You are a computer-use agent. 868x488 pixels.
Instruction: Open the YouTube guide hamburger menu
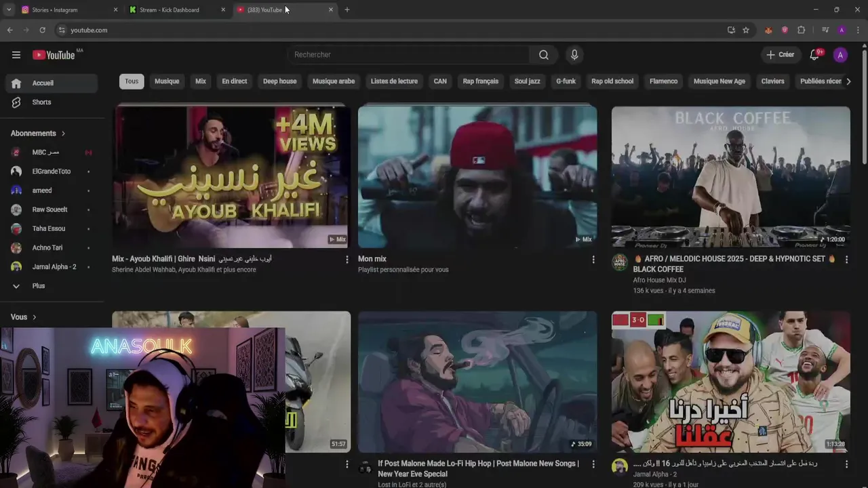[16, 55]
